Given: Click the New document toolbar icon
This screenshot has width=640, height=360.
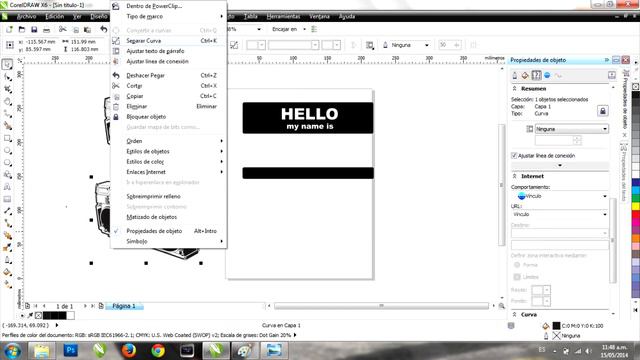Looking at the screenshot, I should (x=9, y=29).
